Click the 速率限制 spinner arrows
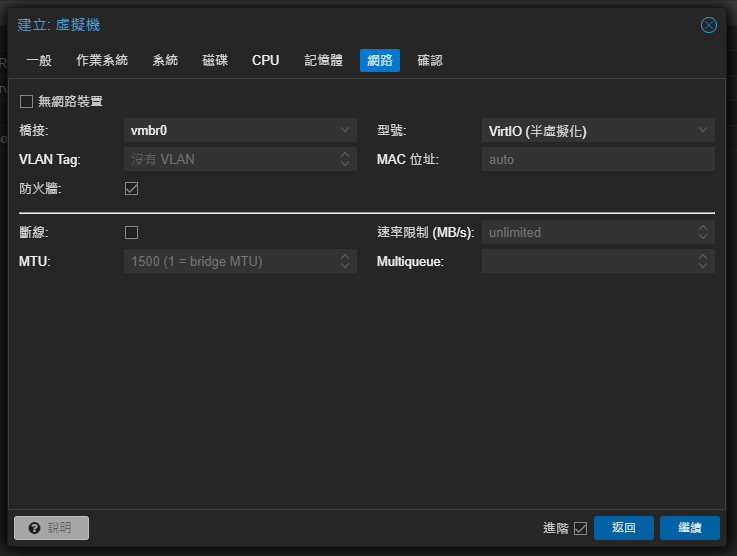The width and height of the screenshot is (737, 556). (x=703, y=232)
